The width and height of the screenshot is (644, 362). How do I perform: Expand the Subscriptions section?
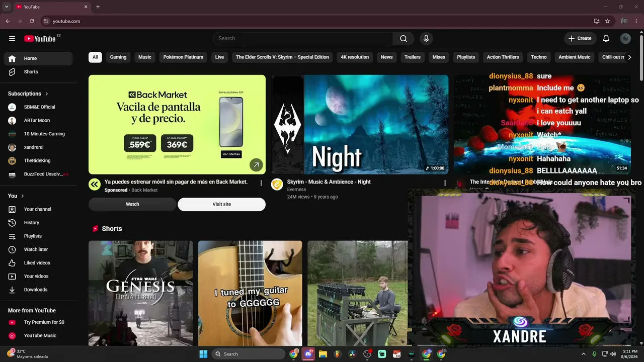tap(28, 94)
